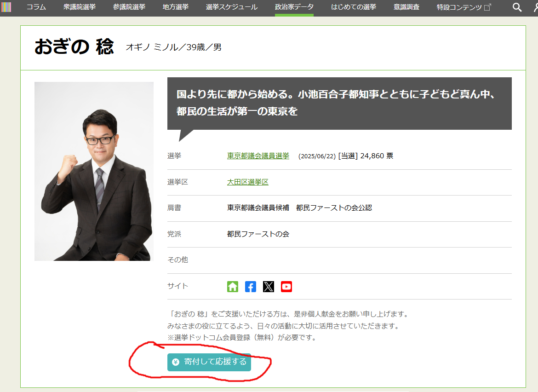Open the コラム menu
538x392 pixels.
coord(36,7)
